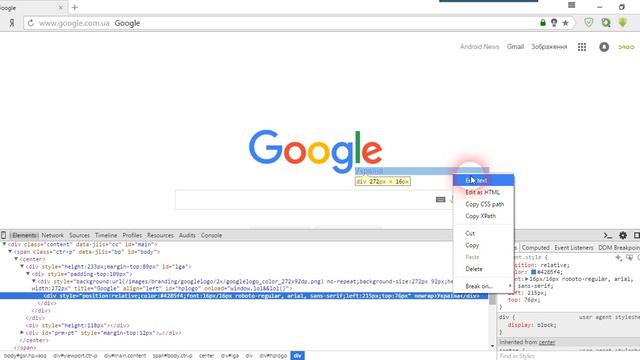Switch to the Audits tab

point(187,236)
